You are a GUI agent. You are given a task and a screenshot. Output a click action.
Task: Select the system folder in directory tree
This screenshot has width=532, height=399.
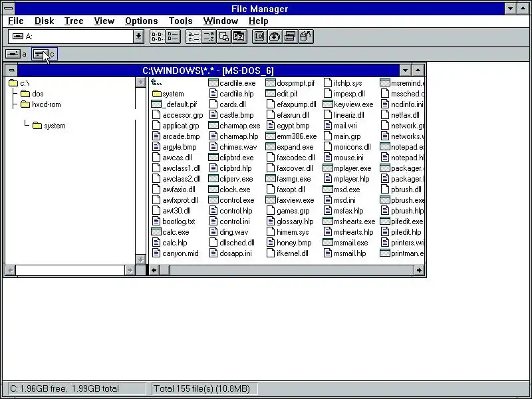click(49, 126)
